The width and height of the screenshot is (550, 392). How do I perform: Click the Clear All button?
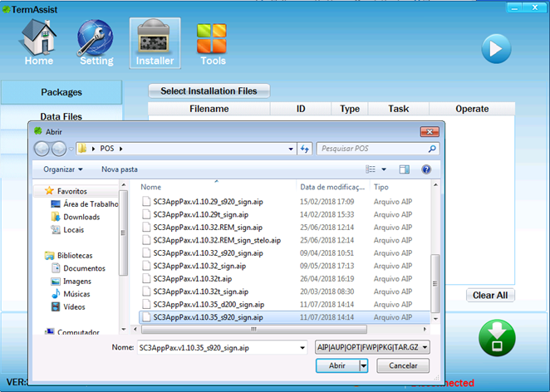coord(489,296)
